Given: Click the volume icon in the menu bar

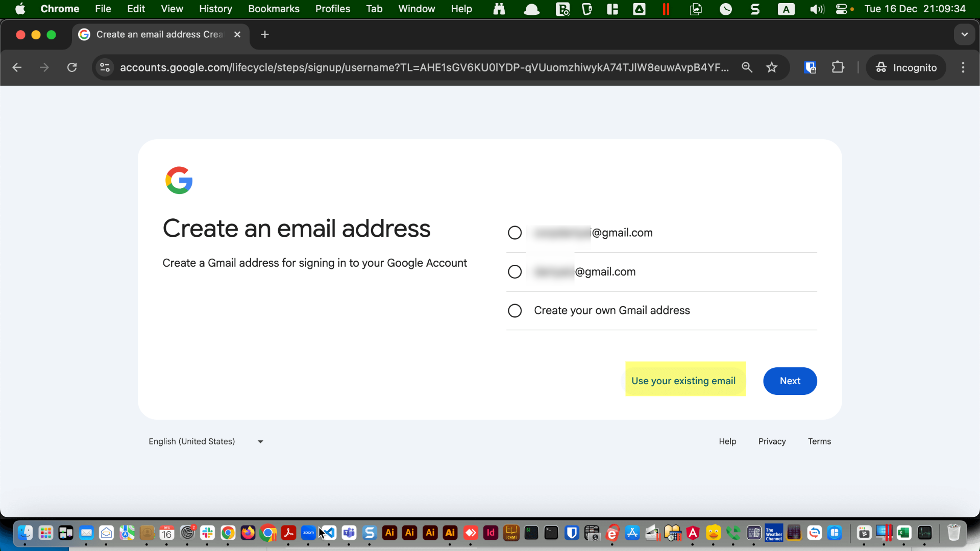Looking at the screenshot, I should [x=816, y=9].
